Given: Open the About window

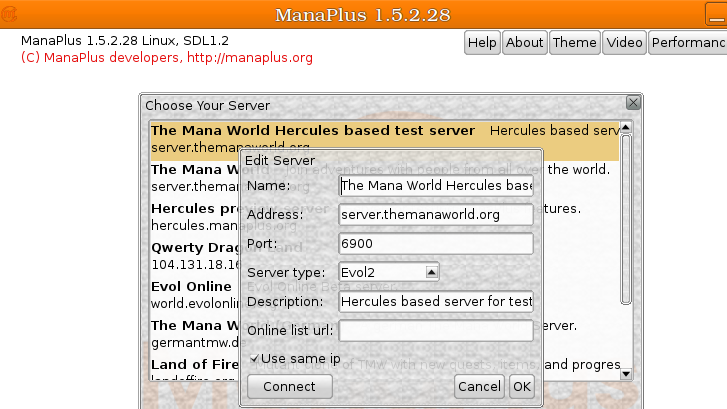Looking at the screenshot, I should 524,43.
